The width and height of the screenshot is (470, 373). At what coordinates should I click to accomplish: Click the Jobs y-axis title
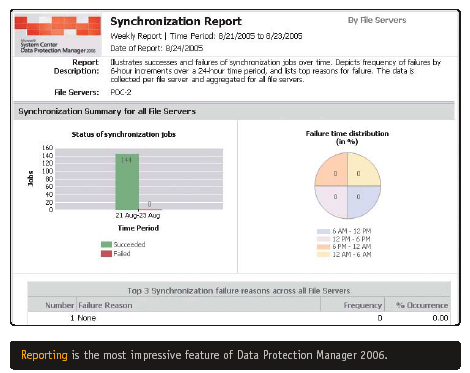coord(30,178)
